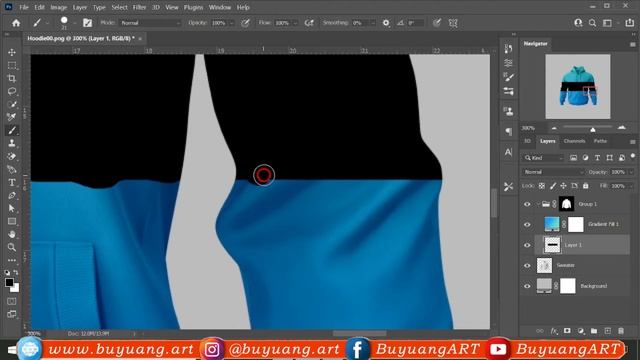Click lock image pixels brush icon
Viewport: 640px width, 360px height.
coord(553,186)
